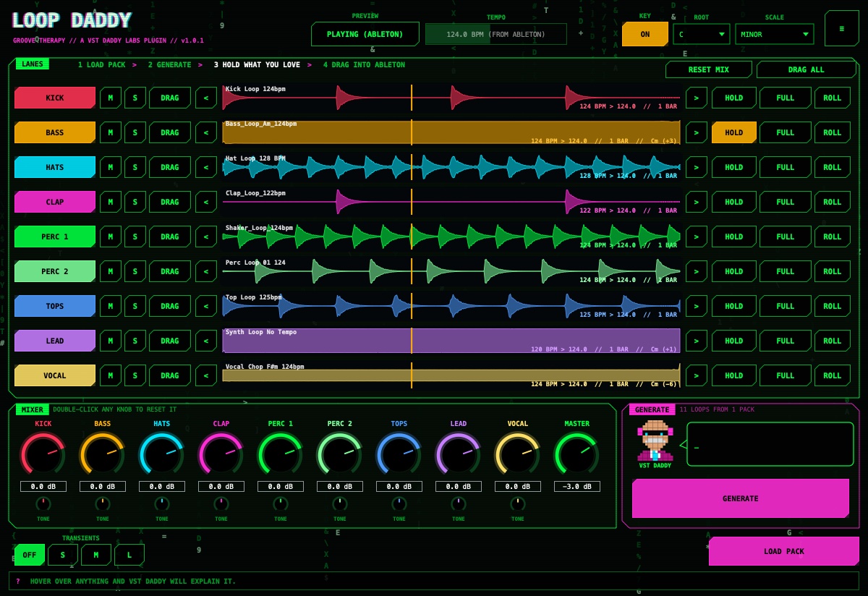Set Vocal lane to Full
The width and height of the screenshot is (868, 596).
(786, 375)
